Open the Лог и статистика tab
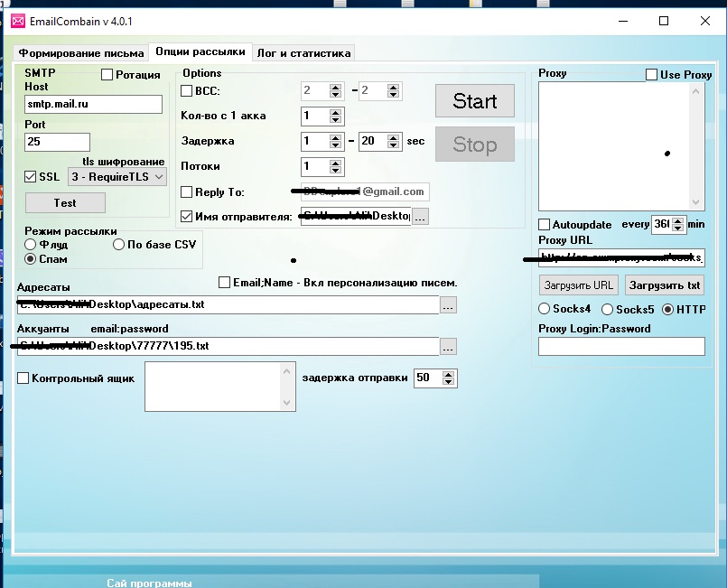The image size is (727, 588). click(303, 53)
